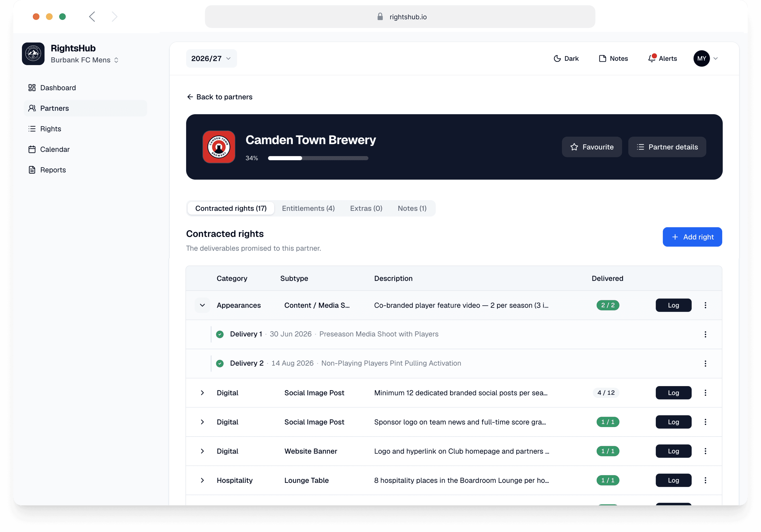Open options for Sponsor logo row

705,422
